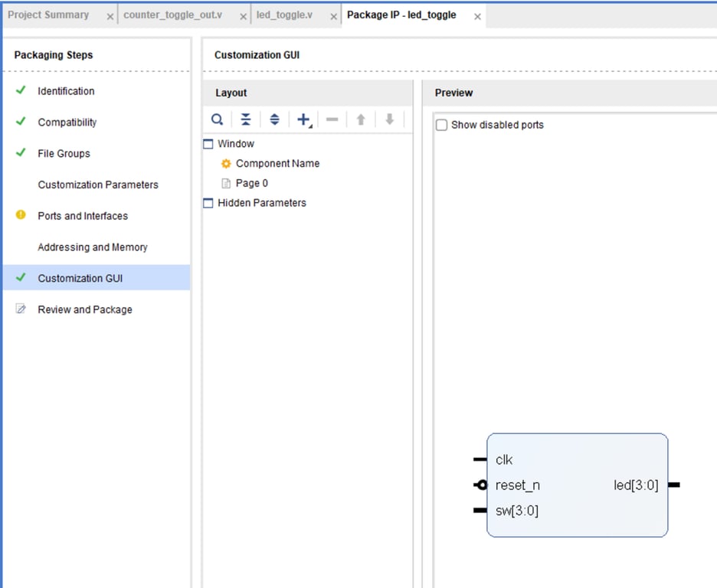
Task: Open the File Groups packaging step
Action: pyautogui.click(x=64, y=154)
